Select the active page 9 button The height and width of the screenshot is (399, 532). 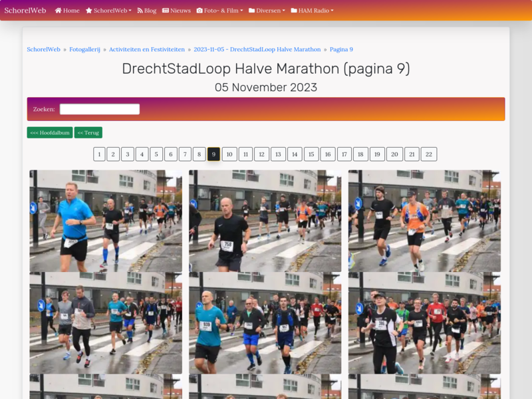pyautogui.click(x=213, y=154)
